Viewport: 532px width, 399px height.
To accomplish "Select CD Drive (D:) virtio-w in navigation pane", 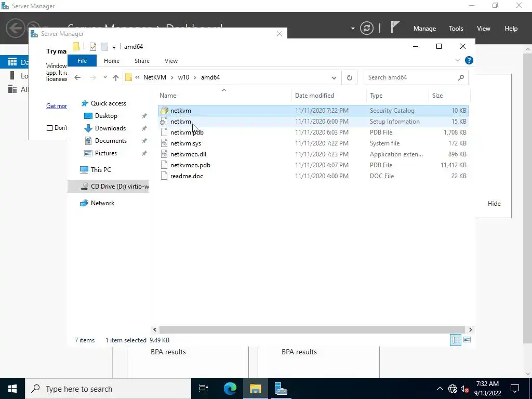I will coord(108,187).
